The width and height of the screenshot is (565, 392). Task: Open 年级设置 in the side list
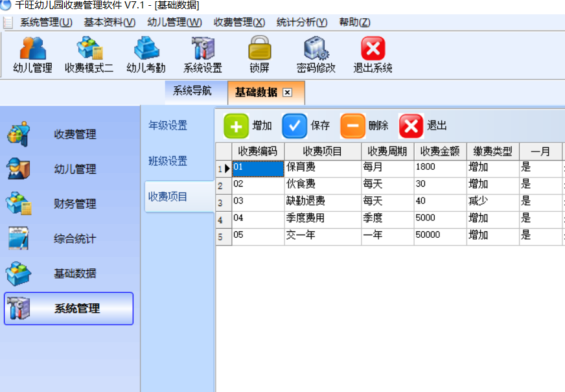(168, 126)
